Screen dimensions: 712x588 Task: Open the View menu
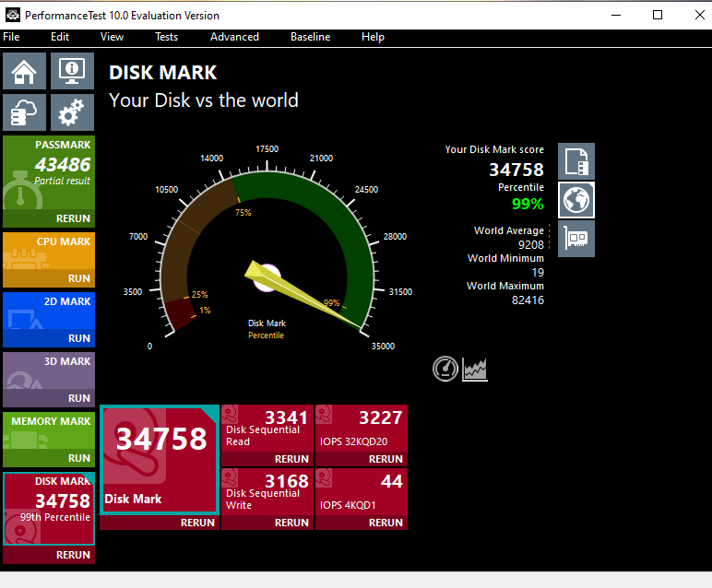112,37
